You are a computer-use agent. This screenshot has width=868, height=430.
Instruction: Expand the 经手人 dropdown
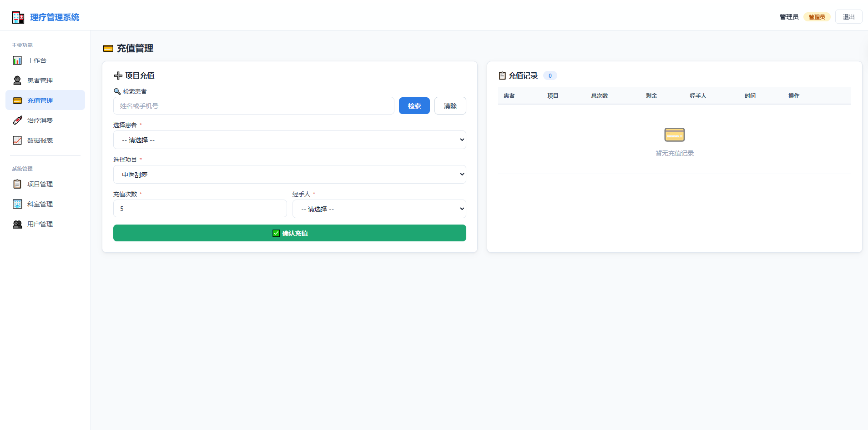pyautogui.click(x=379, y=209)
